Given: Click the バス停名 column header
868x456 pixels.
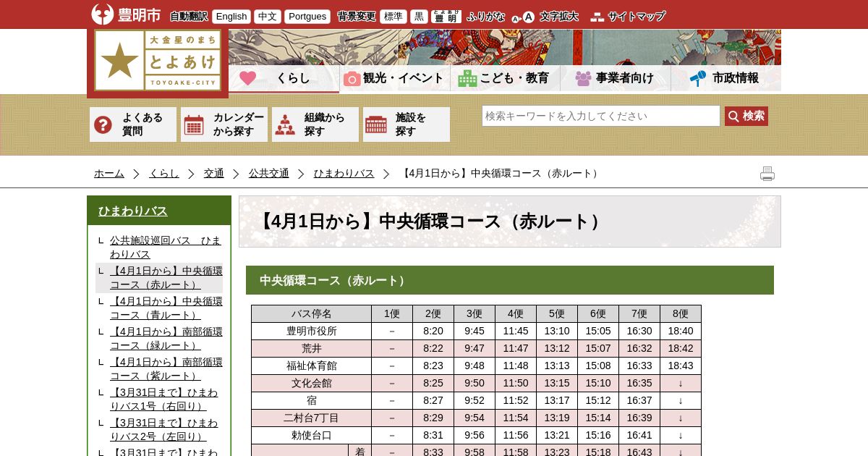Looking at the screenshot, I should [x=312, y=314].
